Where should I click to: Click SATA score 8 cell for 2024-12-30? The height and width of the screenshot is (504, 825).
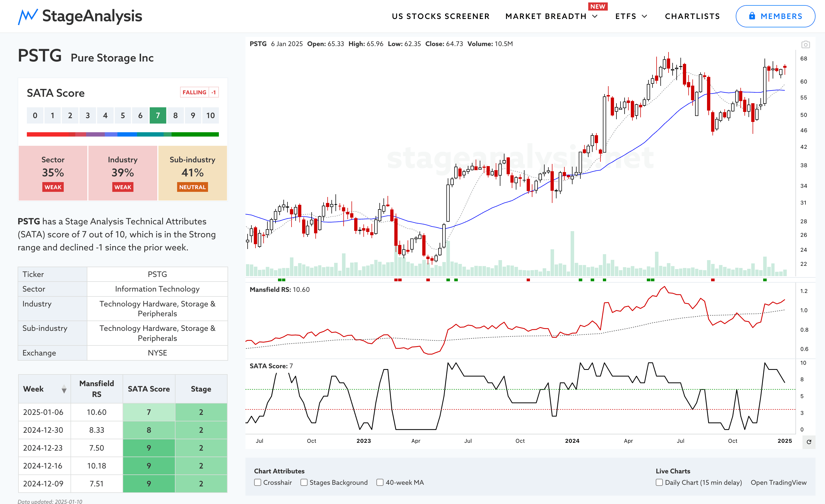pos(149,430)
